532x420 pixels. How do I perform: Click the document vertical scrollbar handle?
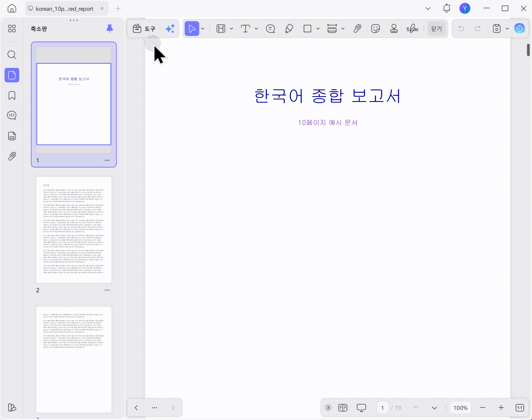coord(528,50)
